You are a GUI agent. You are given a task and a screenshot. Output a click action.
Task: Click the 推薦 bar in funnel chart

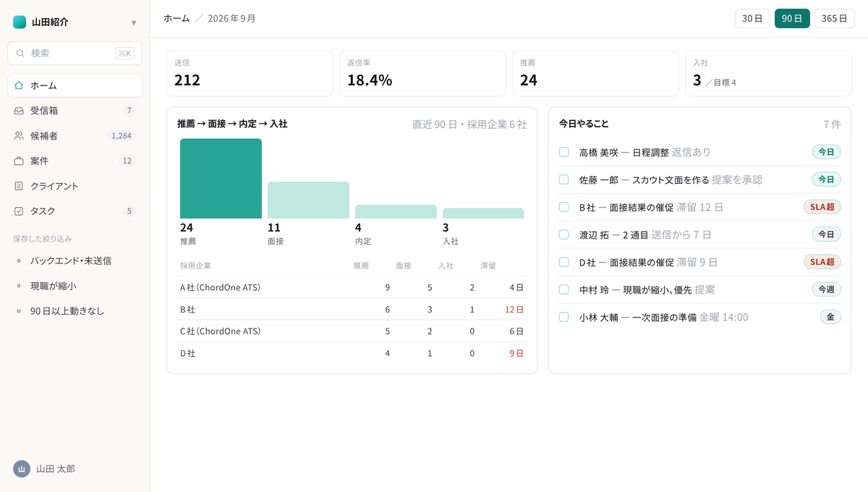(x=221, y=179)
